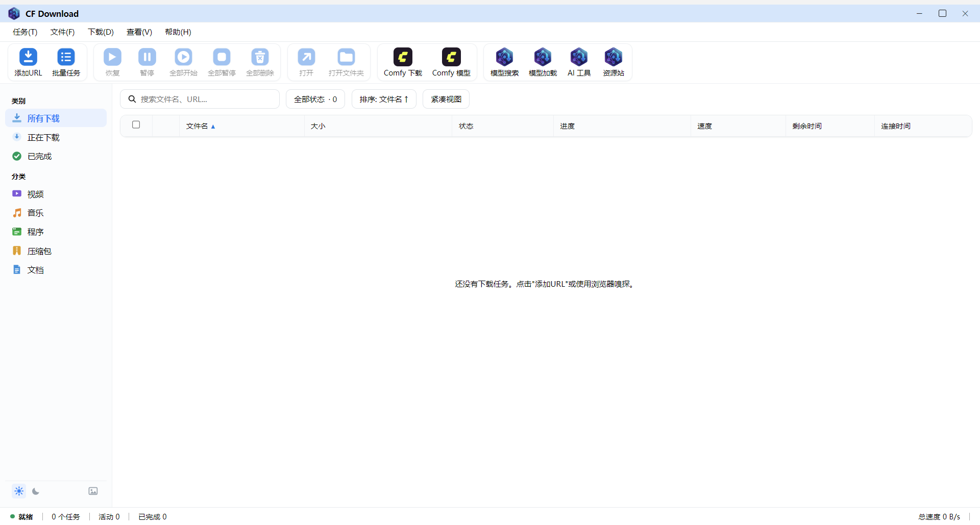This screenshot has width=980, height=525.
Task: Open the 帮助(H) menu
Action: [x=178, y=32]
